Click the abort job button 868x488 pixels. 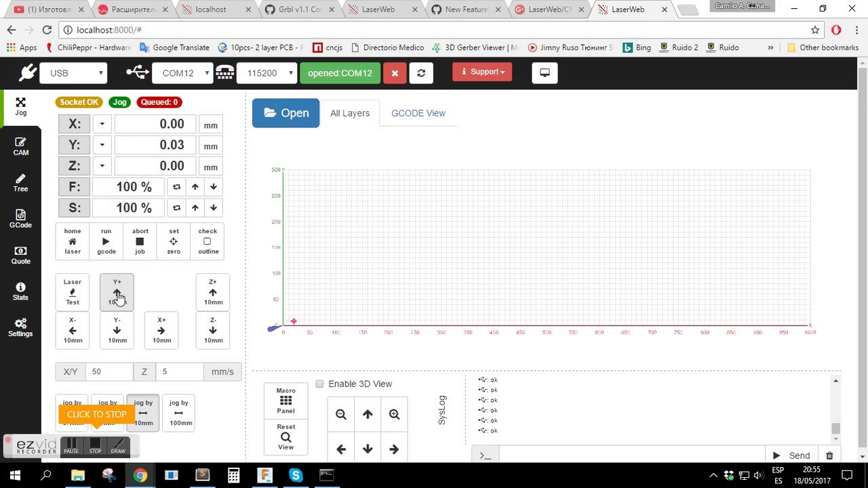[140, 241]
